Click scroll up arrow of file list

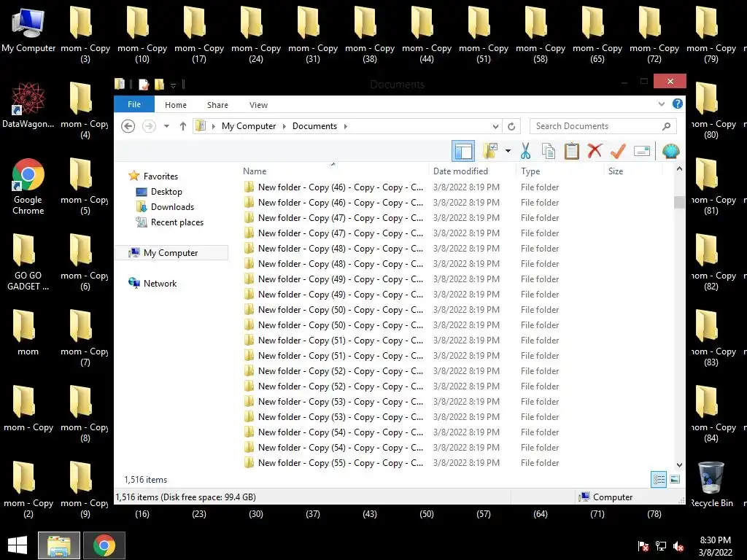click(679, 169)
